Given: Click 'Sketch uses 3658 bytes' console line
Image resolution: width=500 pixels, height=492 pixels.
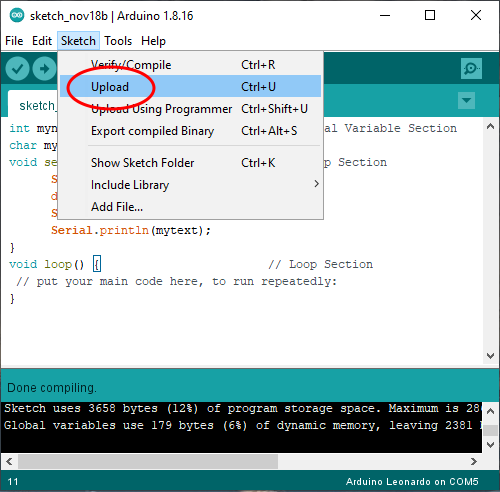Looking at the screenshot, I should tap(243, 408).
